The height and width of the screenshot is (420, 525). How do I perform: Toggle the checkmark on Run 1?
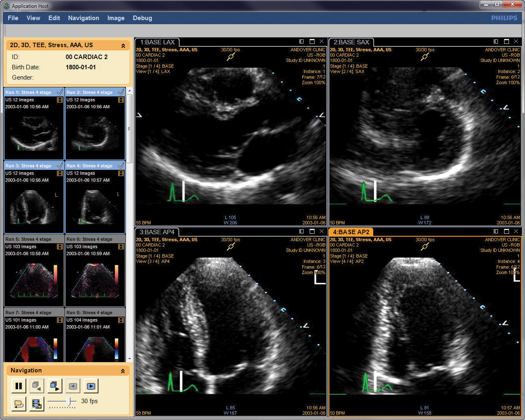tap(60, 92)
